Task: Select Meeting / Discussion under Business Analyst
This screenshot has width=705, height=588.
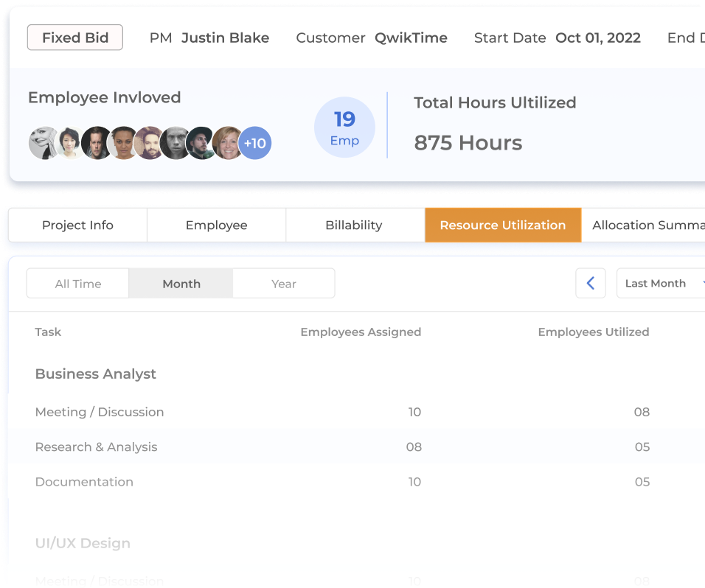Action: [x=100, y=412]
